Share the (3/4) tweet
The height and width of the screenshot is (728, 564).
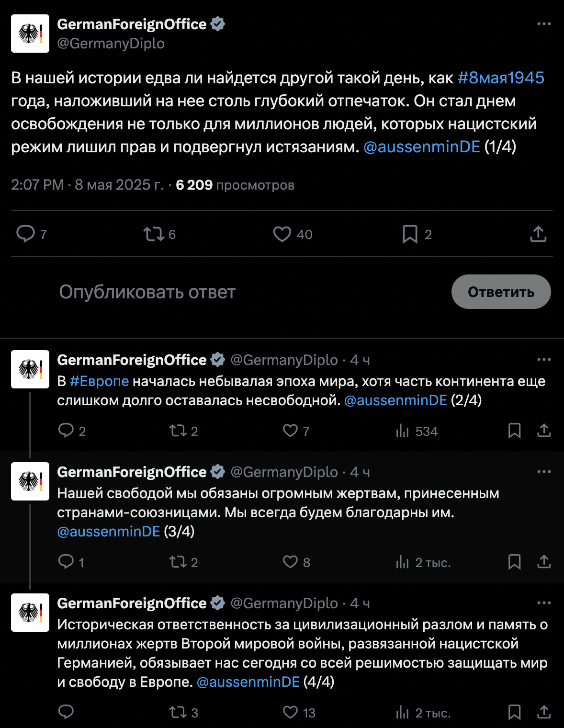tap(544, 562)
